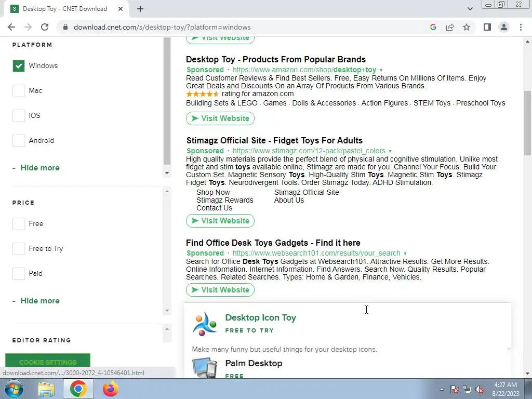This screenshot has width=532, height=399.
Task: Open the Chrome side panel
Action: click(x=487, y=27)
